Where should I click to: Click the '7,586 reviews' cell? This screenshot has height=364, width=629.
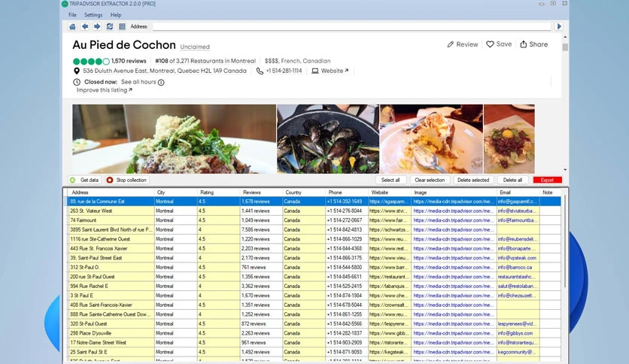[261, 229]
